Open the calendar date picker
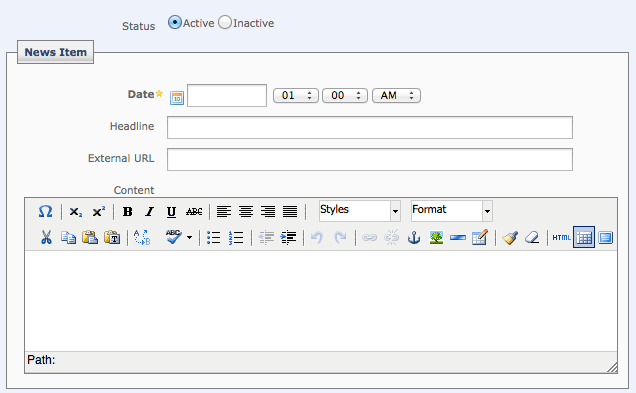The height and width of the screenshot is (393, 636). pyautogui.click(x=177, y=98)
